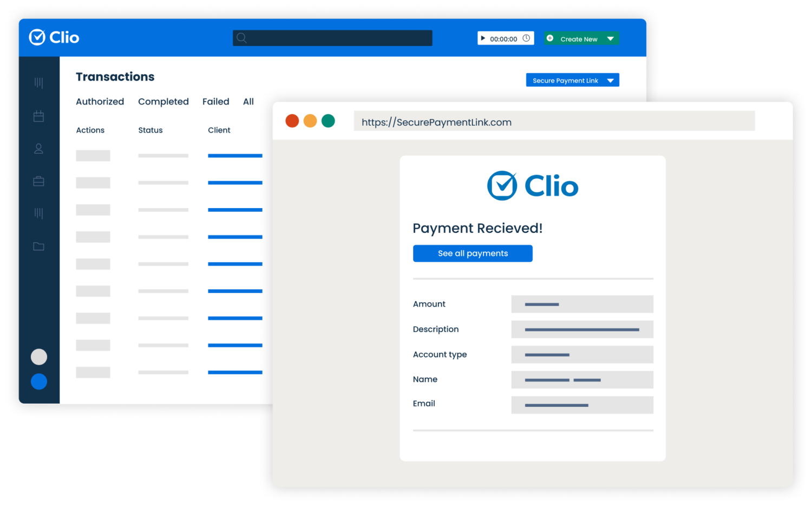This screenshot has height=506, width=812.
Task: Click the See all payments button
Action: (x=473, y=253)
